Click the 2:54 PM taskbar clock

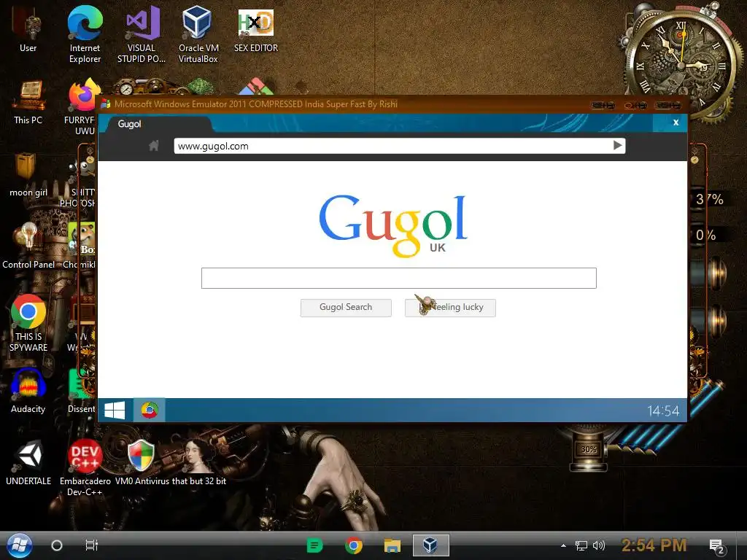[654, 545]
